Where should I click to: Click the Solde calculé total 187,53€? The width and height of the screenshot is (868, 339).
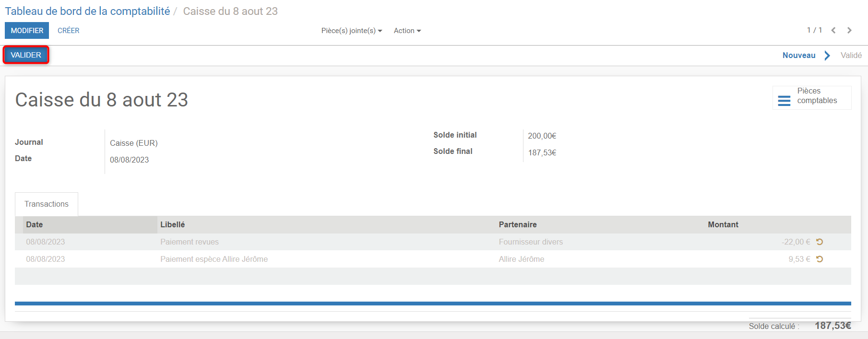click(x=833, y=326)
